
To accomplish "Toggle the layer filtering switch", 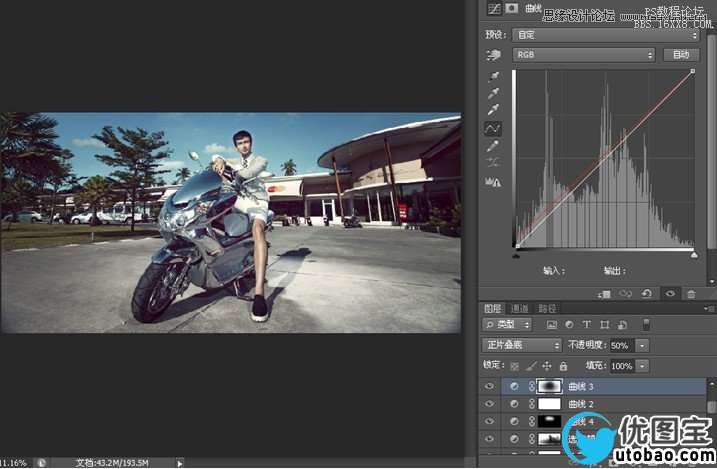I will tap(646, 325).
